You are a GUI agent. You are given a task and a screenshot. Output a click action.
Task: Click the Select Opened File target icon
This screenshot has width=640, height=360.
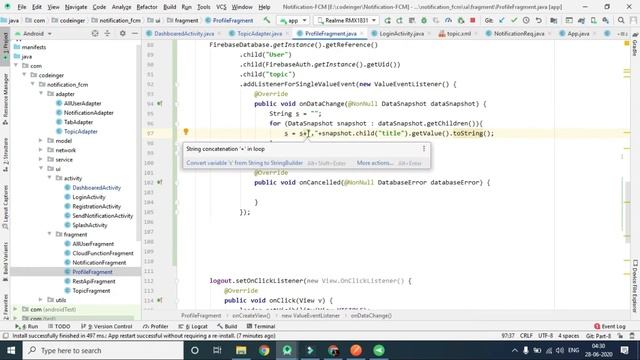(x=95, y=33)
